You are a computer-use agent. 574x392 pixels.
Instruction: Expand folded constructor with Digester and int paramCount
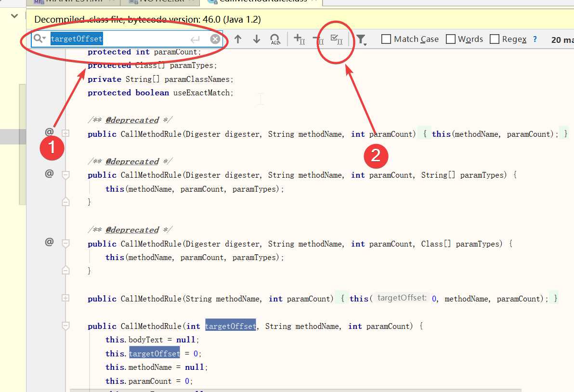(x=65, y=133)
